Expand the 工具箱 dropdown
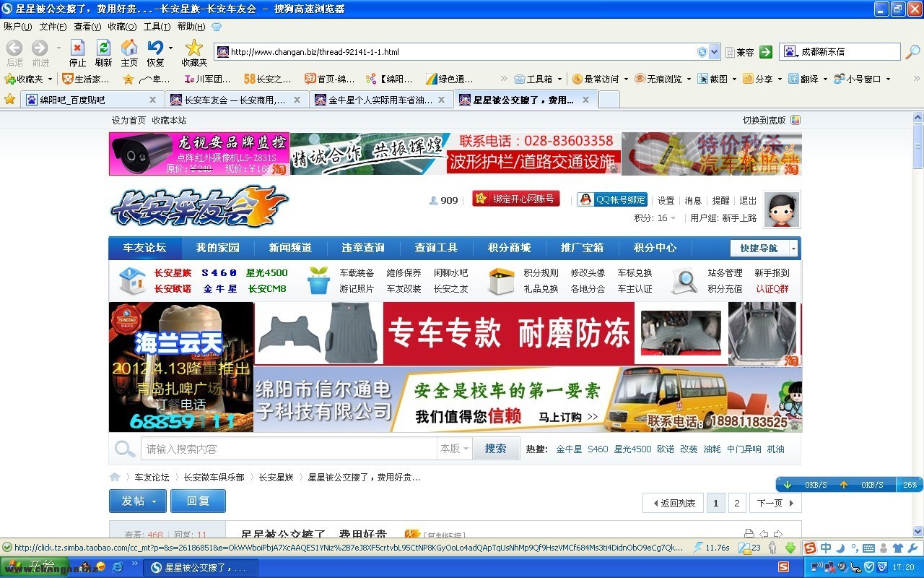Screen dimensions: 924x578 point(559,79)
